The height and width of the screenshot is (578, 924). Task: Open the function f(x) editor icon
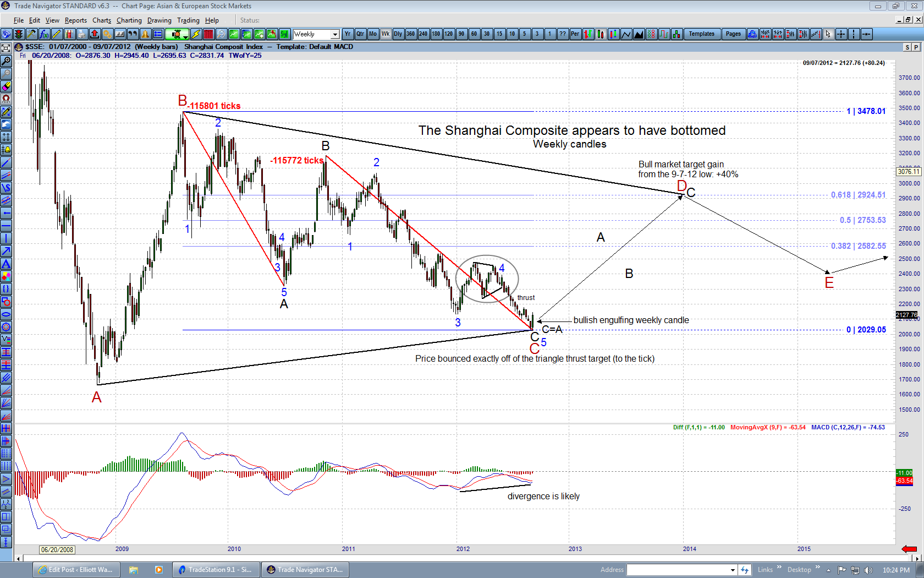44,34
